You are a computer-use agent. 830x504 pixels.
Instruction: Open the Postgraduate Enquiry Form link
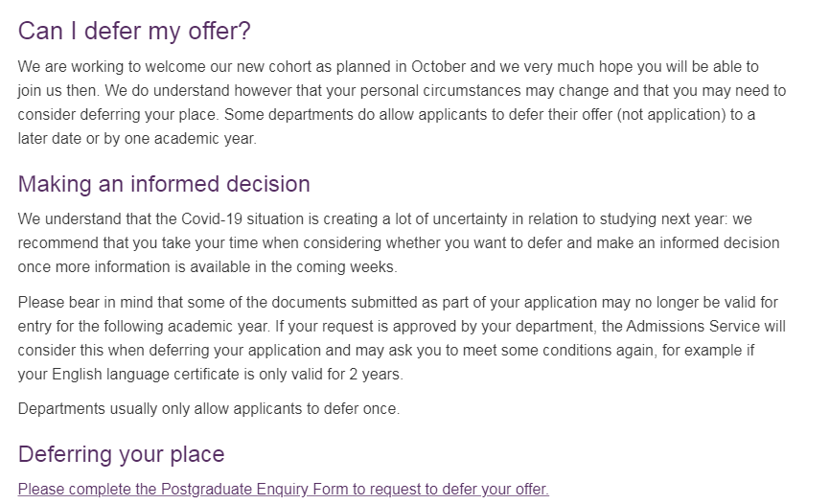point(283,490)
